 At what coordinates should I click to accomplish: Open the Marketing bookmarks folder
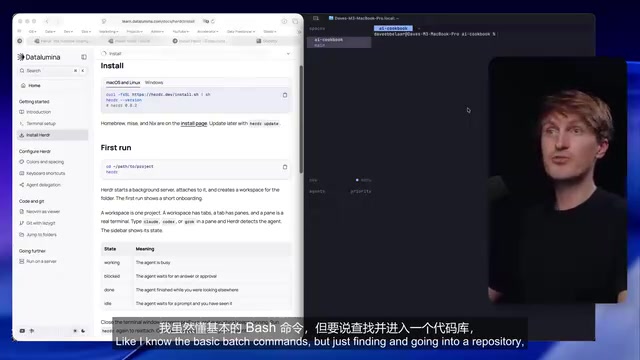pyautogui.click(x=109, y=31)
